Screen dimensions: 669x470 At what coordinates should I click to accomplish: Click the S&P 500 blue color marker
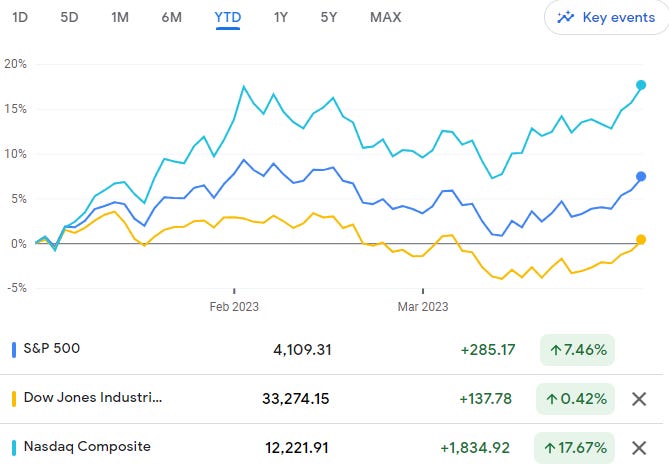14,350
